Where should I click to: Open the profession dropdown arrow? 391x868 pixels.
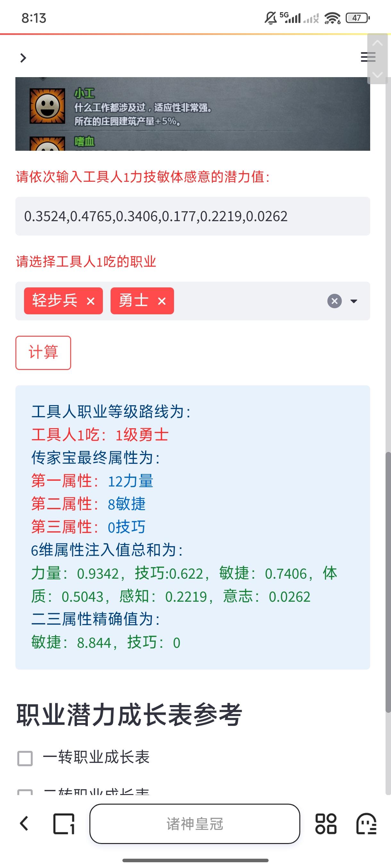(354, 301)
